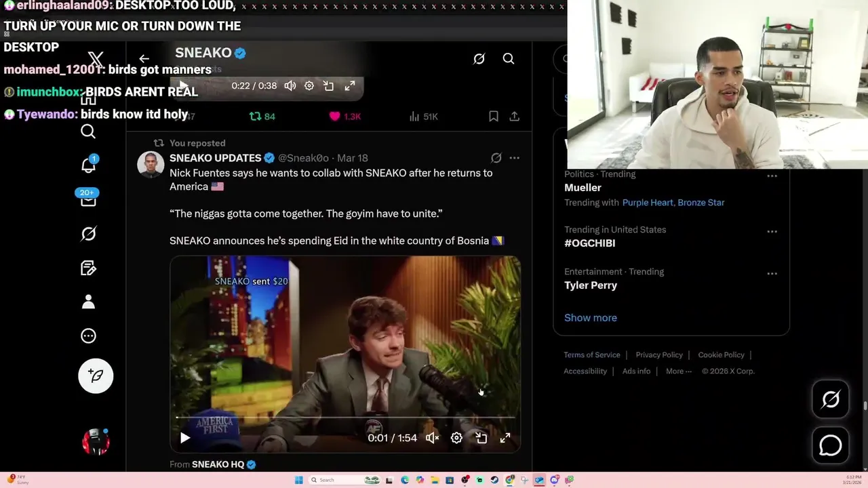Open options for Tyler Perry trend

click(772, 273)
